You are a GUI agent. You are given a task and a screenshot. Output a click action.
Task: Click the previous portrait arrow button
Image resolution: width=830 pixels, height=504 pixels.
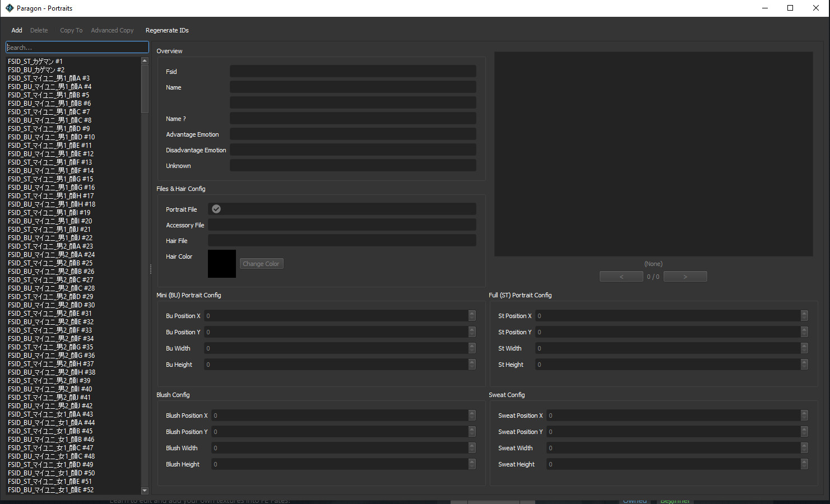[x=621, y=277]
